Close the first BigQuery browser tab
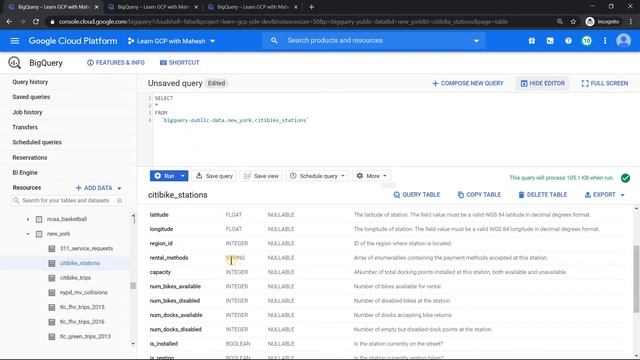 tap(97, 7)
